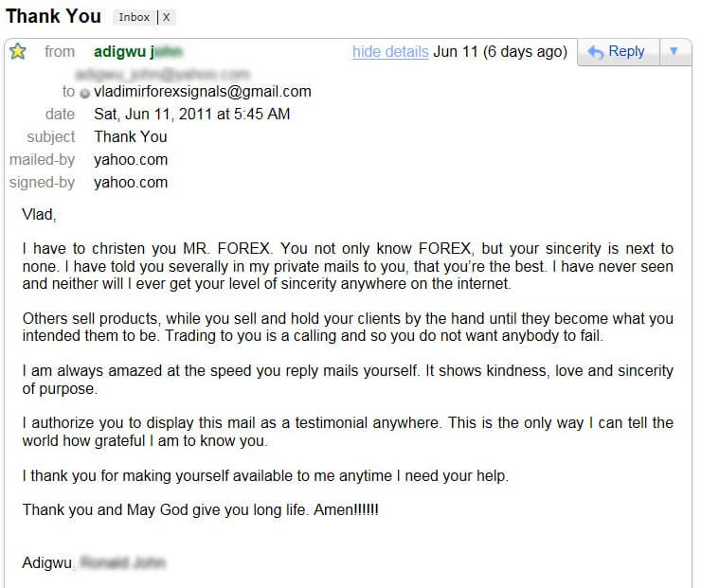
Task: Click the Inbox label tag
Action: coord(135,17)
